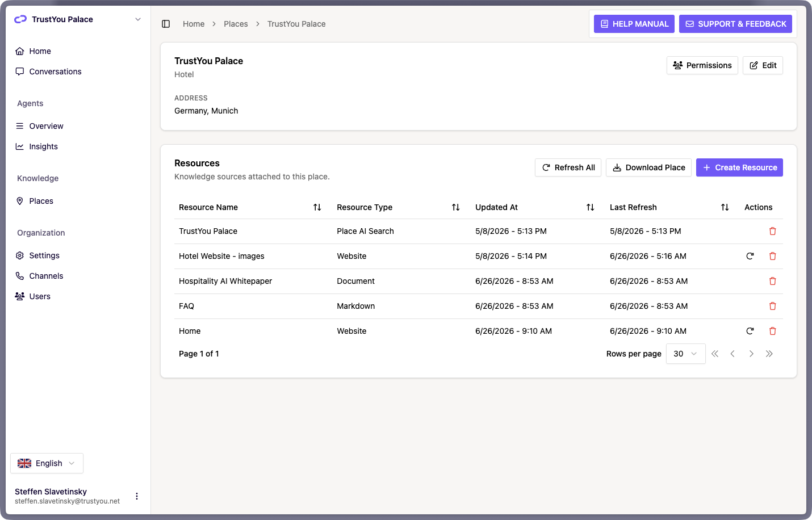Sort by Last Refresh column
Image resolution: width=812 pixels, height=520 pixels.
[725, 207]
